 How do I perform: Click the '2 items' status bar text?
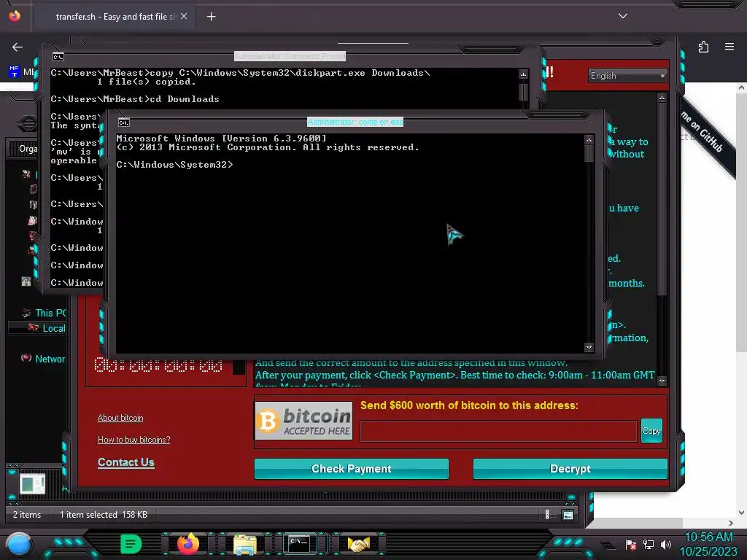coord(27,514)
